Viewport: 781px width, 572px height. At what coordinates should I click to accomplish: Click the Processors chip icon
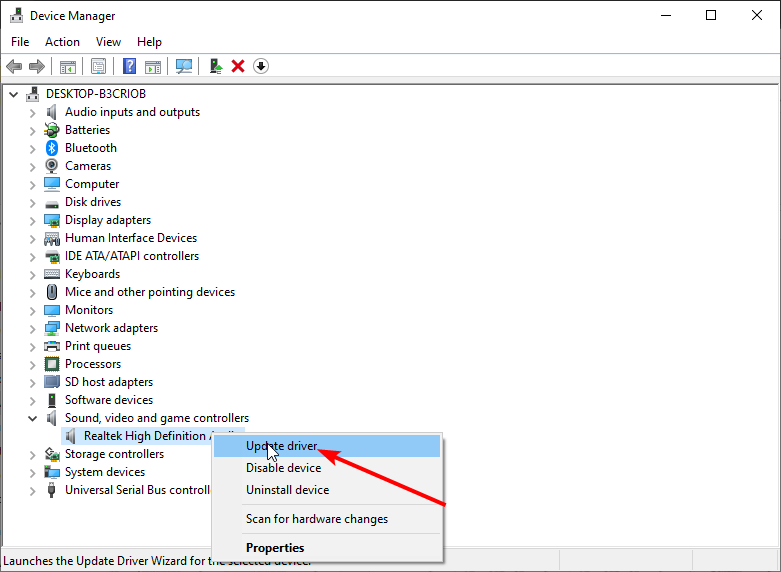click(x=52, y=364)
